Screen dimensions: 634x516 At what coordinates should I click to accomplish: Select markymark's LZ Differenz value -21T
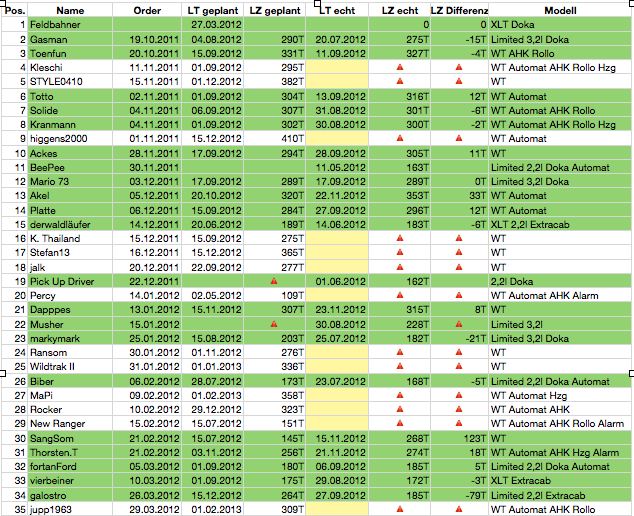pos(475,338)
